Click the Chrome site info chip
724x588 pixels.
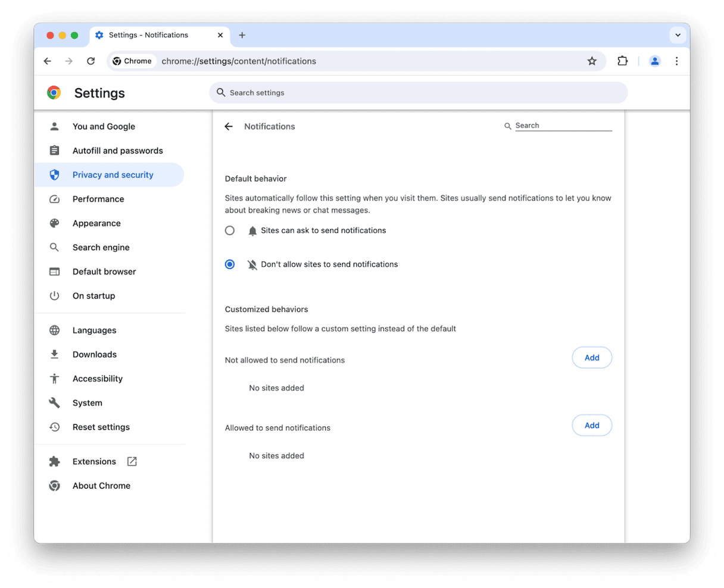click(x=132, y=61)
